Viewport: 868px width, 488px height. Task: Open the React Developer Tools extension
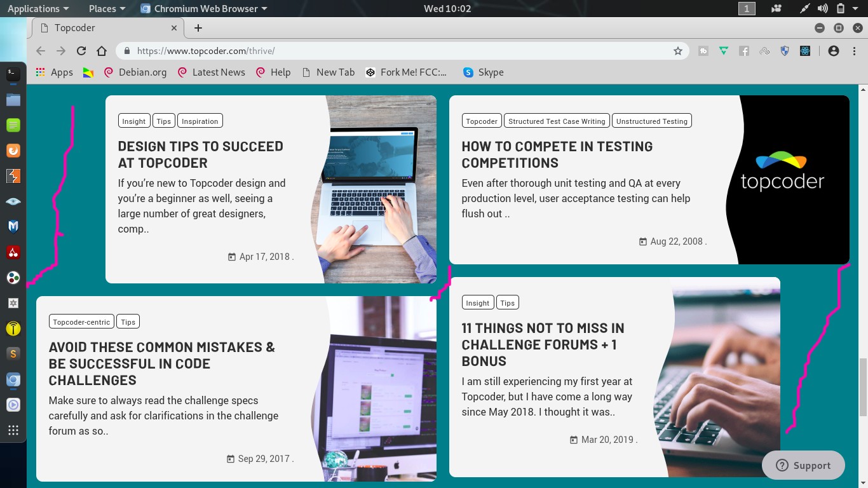pyautogui.click(x=805, y=51)
